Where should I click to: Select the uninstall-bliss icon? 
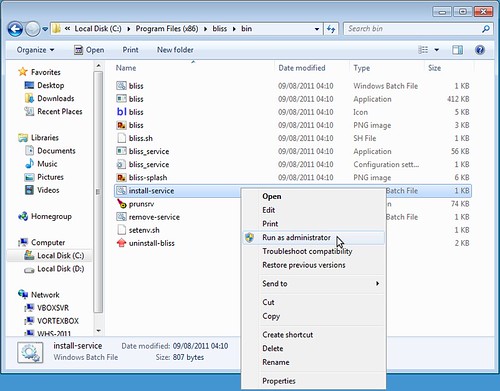click(x=121, y=243)
